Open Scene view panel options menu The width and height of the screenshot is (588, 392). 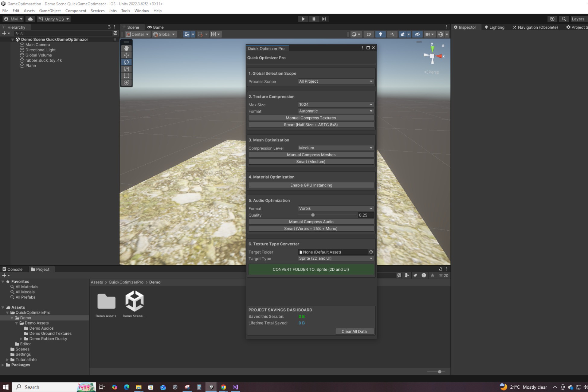tap(446, 27)
